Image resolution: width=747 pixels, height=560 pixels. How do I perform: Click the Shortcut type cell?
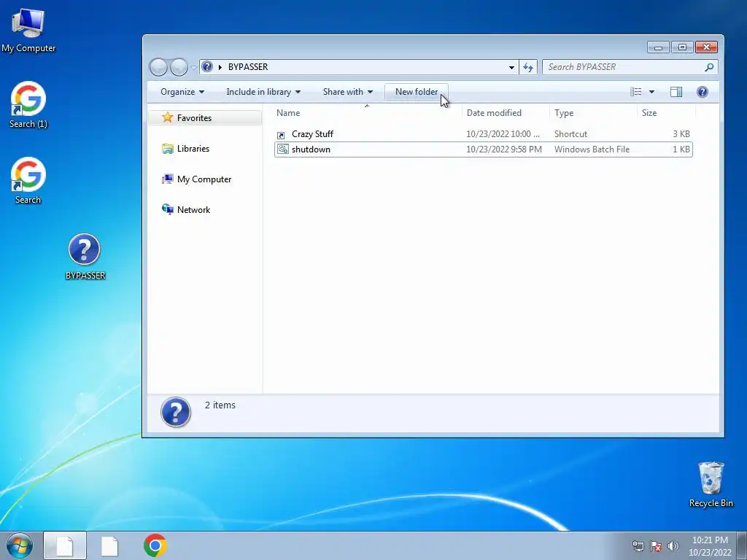(x=570, y=134)
